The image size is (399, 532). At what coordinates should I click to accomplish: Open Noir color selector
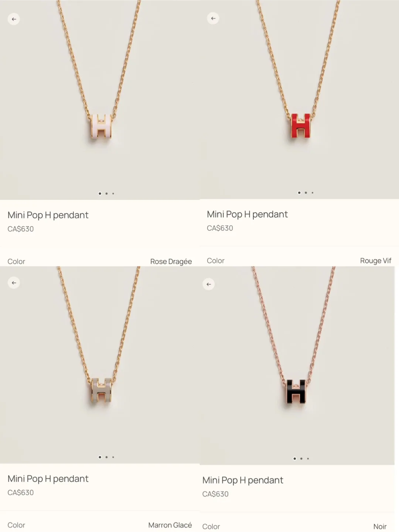click(294, 526)
